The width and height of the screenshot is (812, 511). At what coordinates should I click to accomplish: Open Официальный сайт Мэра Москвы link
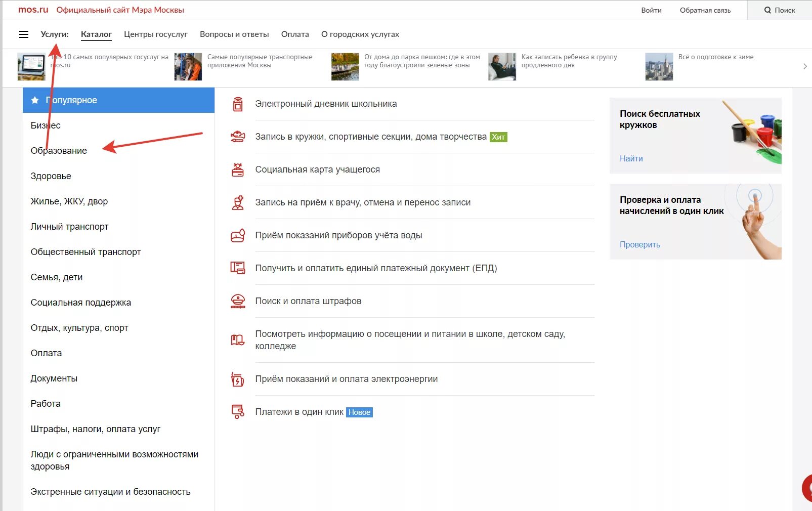[120, 10]
